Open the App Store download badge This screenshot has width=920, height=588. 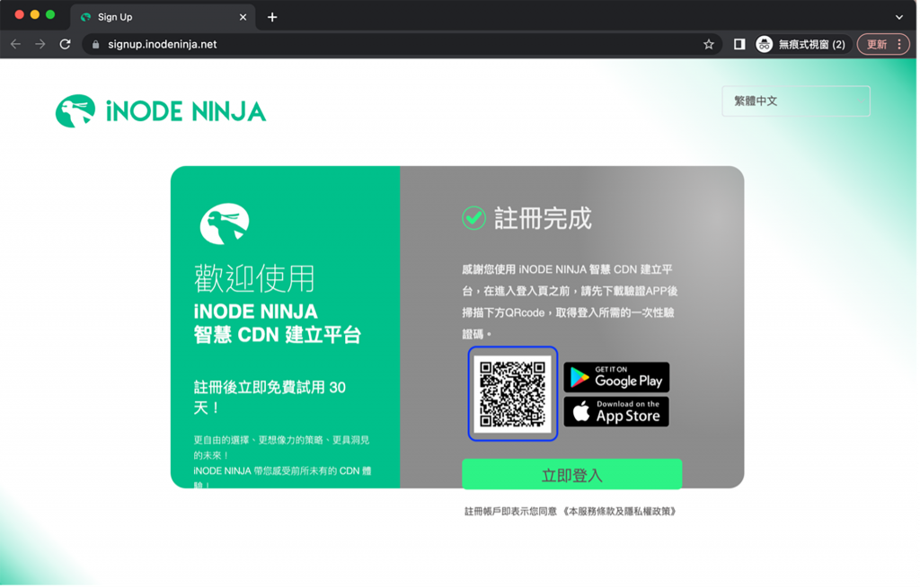[616, 411]
